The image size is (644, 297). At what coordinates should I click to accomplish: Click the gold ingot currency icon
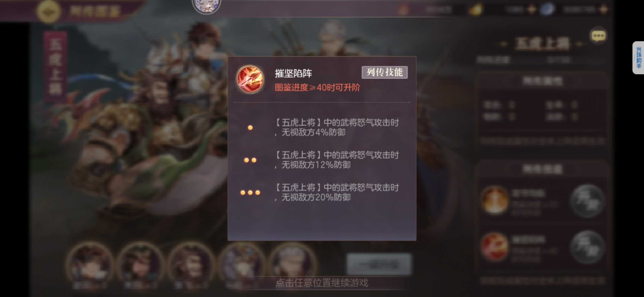point(476,10)
